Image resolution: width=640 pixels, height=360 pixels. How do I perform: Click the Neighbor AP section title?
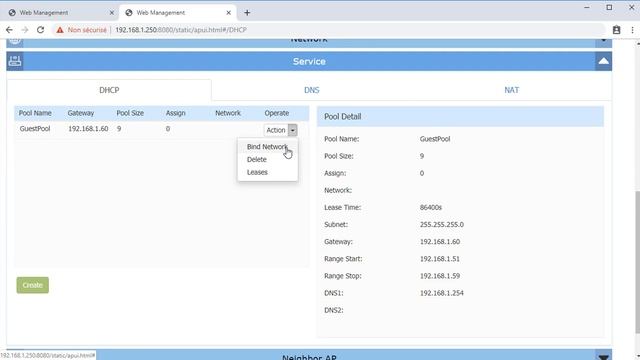point(309,356)
